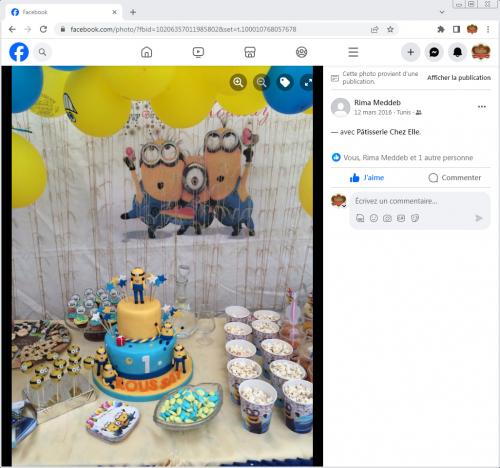The height and width of the screenshot is (468, 500).
Task: Open the Watch video icon
Action: pos(198,52)
